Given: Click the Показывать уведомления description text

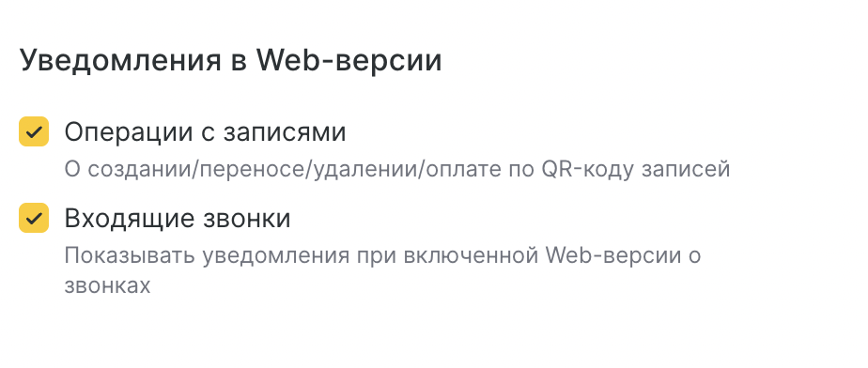Looking at the screenshot, I should [x=382, y=271].
